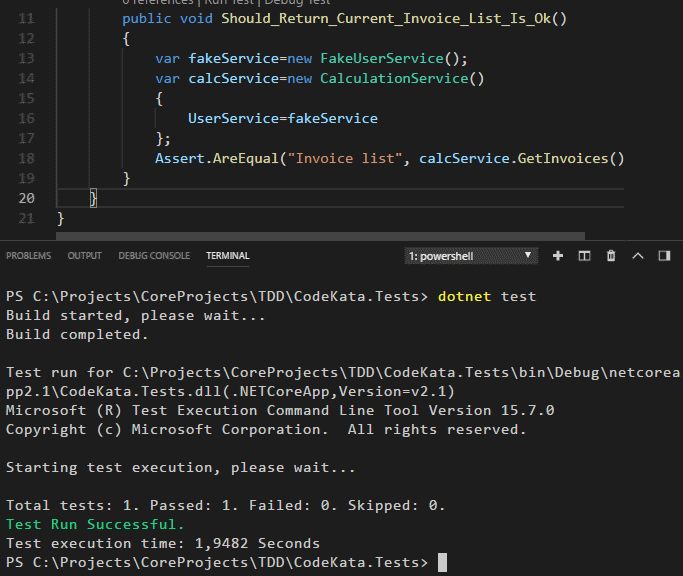Click line number 20 in the gutter

(26, 198)
